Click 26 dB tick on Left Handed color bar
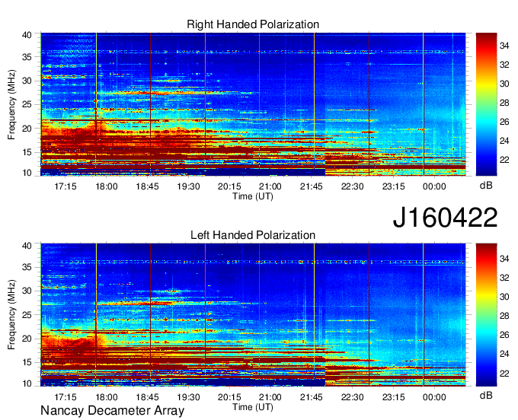 (x=504, y=335)
